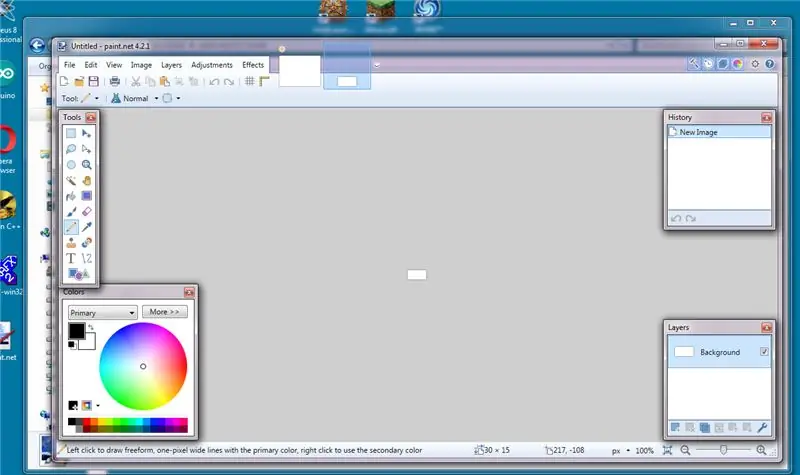Select the Paint Bucket tool
800x475 pixels.
71,196
